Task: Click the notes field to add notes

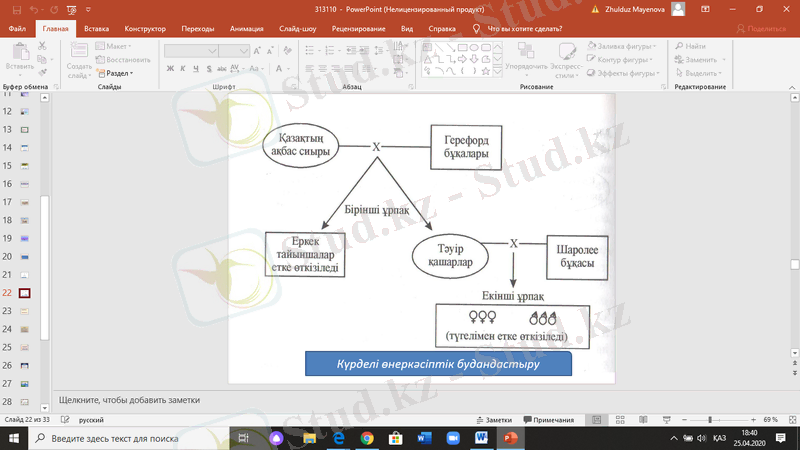Action: [x=422, y=400]
